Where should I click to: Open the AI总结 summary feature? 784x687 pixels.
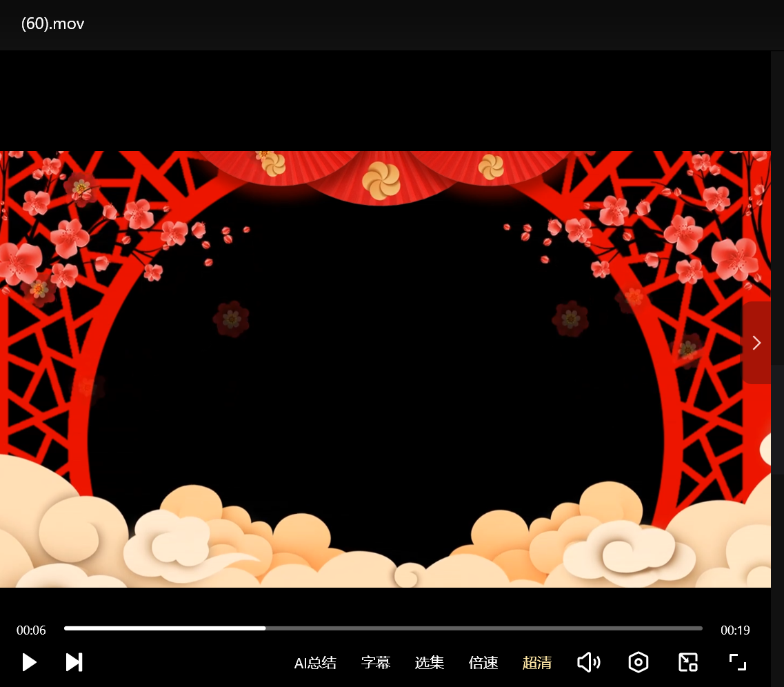[315, 663]
